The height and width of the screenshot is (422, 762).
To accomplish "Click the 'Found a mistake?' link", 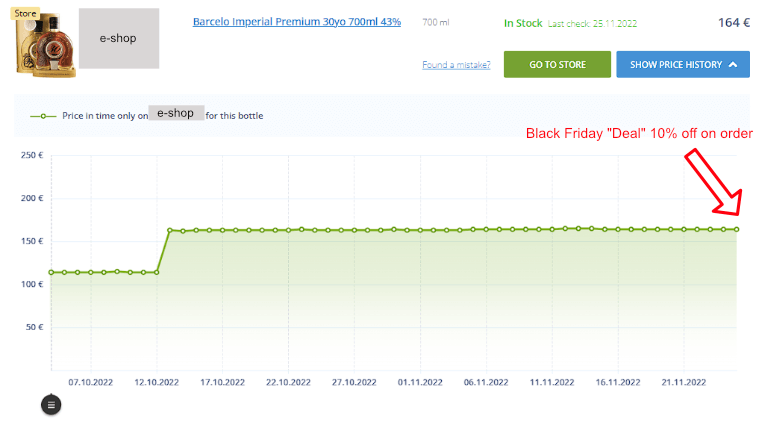I will point(456,65).
